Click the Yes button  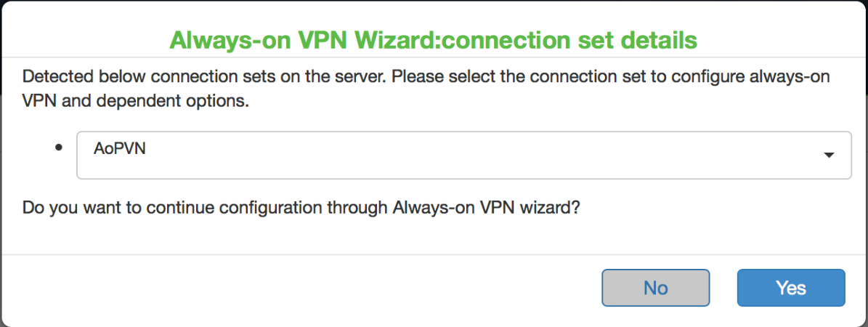(x=791, y=288)
